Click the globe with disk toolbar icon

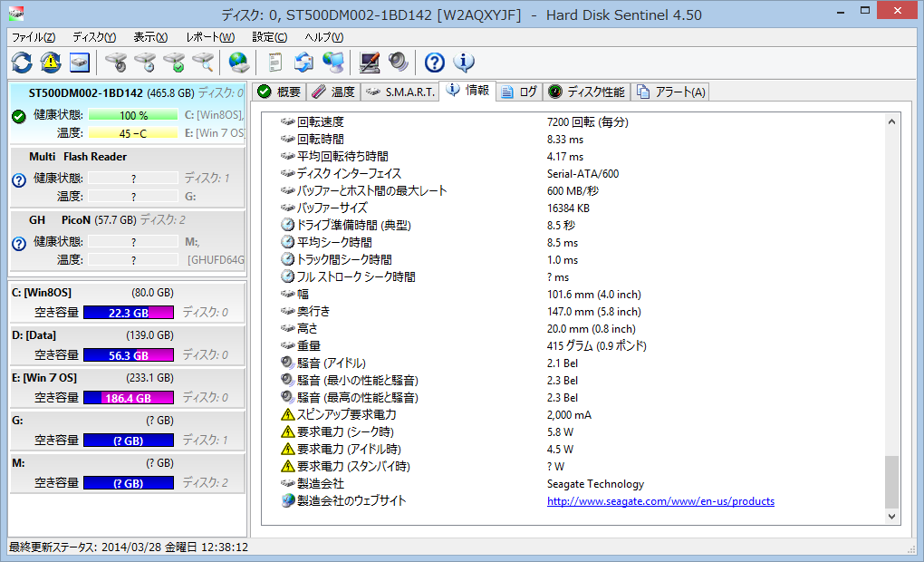[238, 63]
